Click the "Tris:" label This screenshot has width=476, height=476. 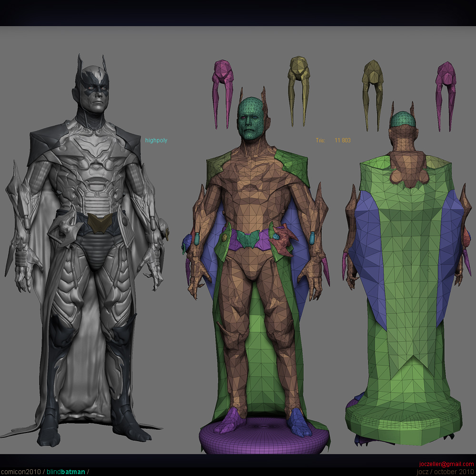coord(320,140)
